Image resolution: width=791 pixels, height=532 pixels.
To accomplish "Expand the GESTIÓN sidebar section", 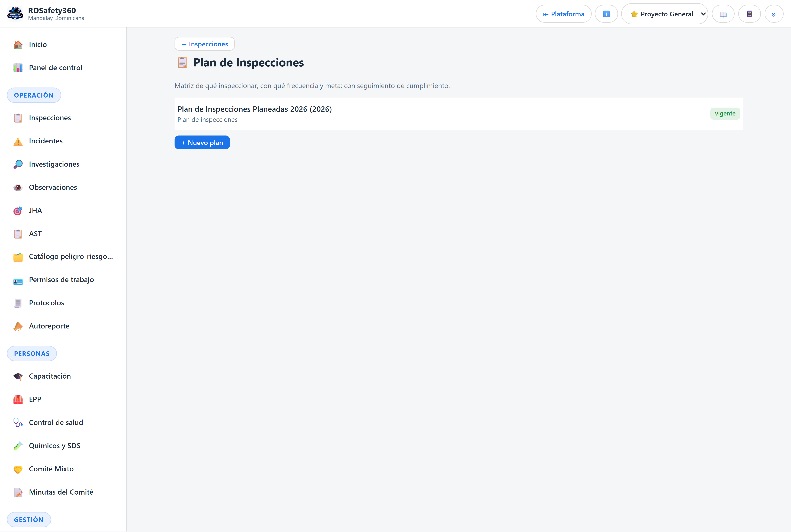I will 29,520.
